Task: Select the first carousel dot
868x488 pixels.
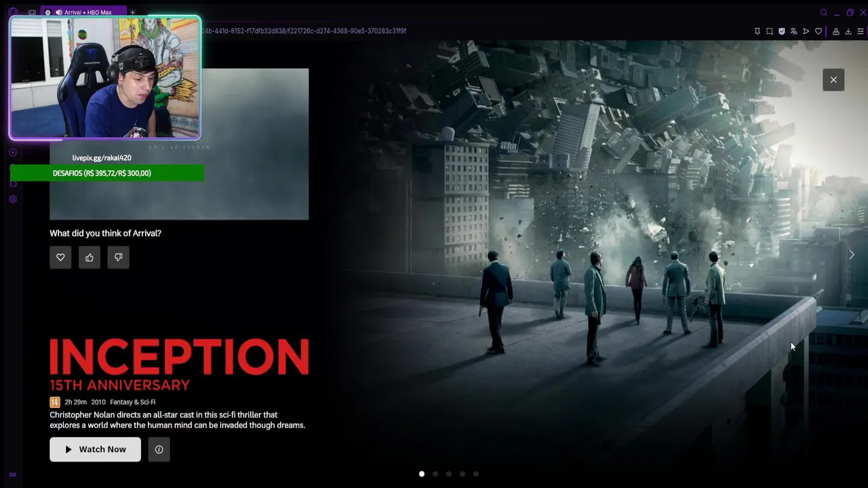Action: (x=422, y=474)
